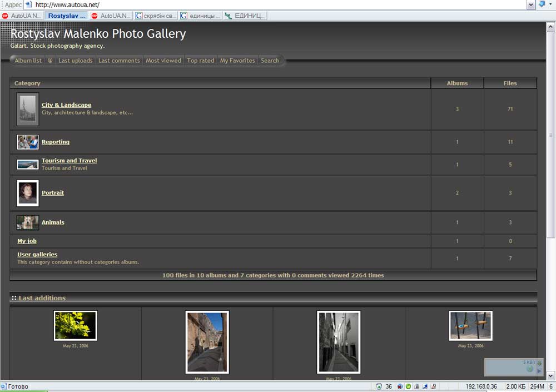Click the @ icon in gallery menu
Viewport: 556px width, 392px height.
pyautogui.click(x=50, y=61)
